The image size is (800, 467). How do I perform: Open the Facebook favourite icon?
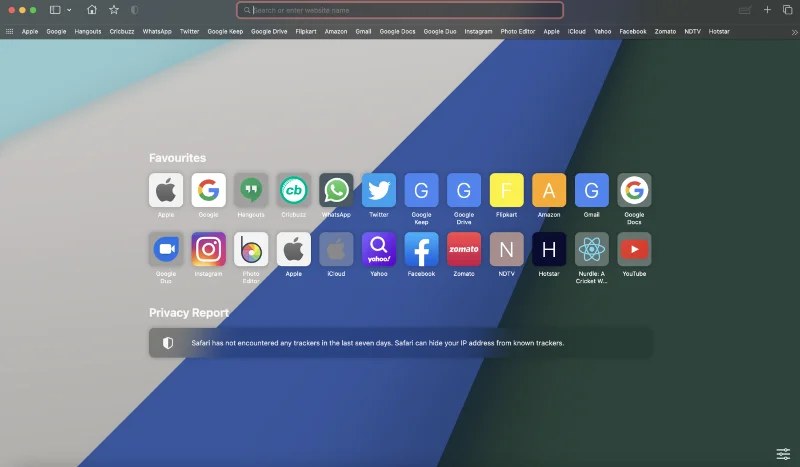(421, 249)
